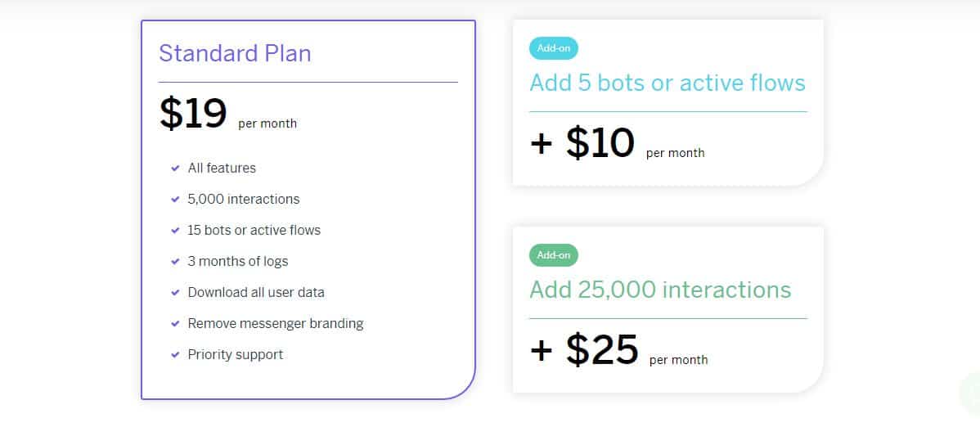Click the Priority support feature text
This screenshot has width=980, height=427.
[236, 355]
